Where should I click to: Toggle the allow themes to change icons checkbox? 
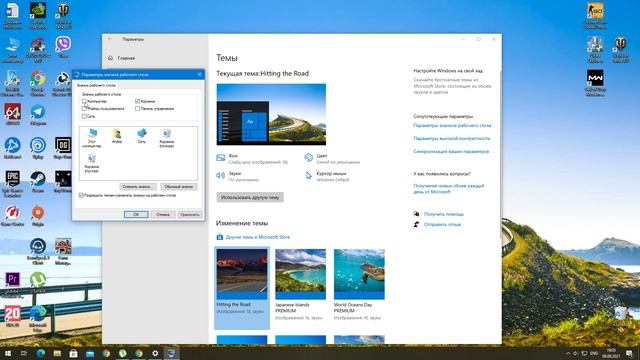click(81, 195)
